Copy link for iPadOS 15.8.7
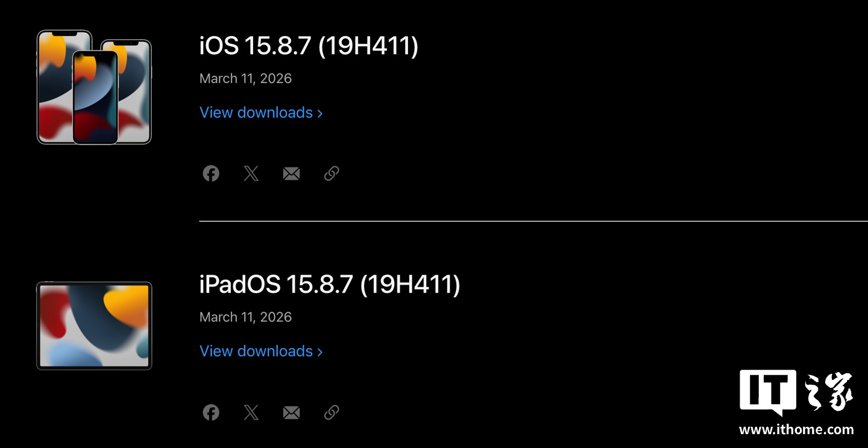 pyautogui.click(x=332, y=412)
